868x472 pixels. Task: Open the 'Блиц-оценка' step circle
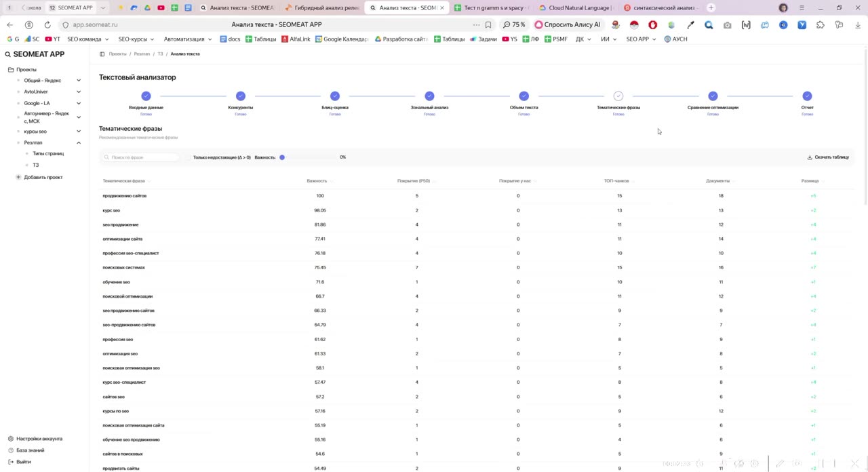pyautogui.click(x=335, y=96)
